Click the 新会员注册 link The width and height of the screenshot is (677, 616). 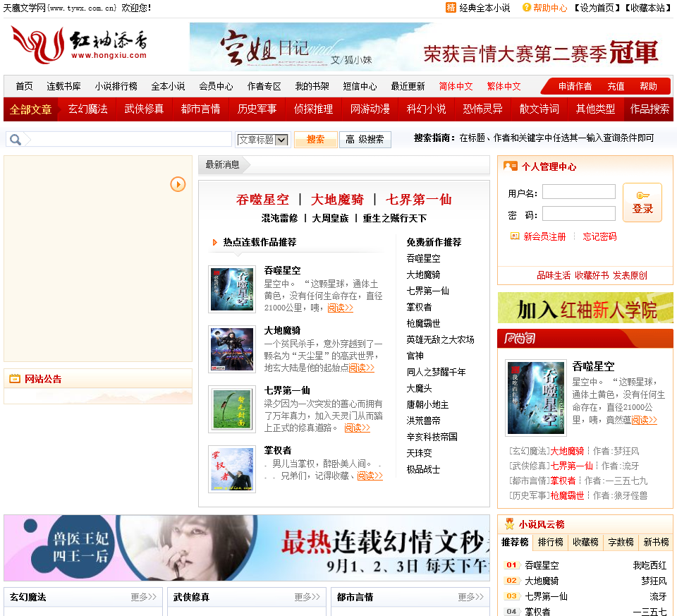point(544,236)
